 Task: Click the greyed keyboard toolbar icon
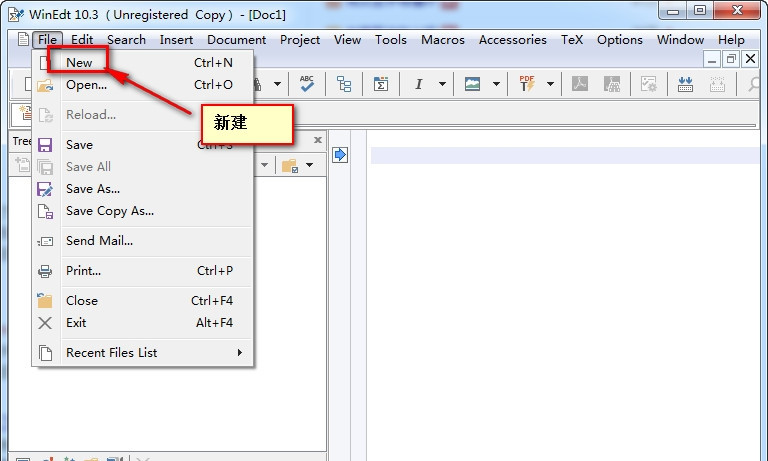tap(717, 84)
